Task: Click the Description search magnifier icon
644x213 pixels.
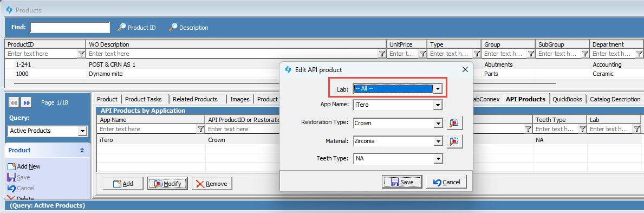Action: [173, 28]
